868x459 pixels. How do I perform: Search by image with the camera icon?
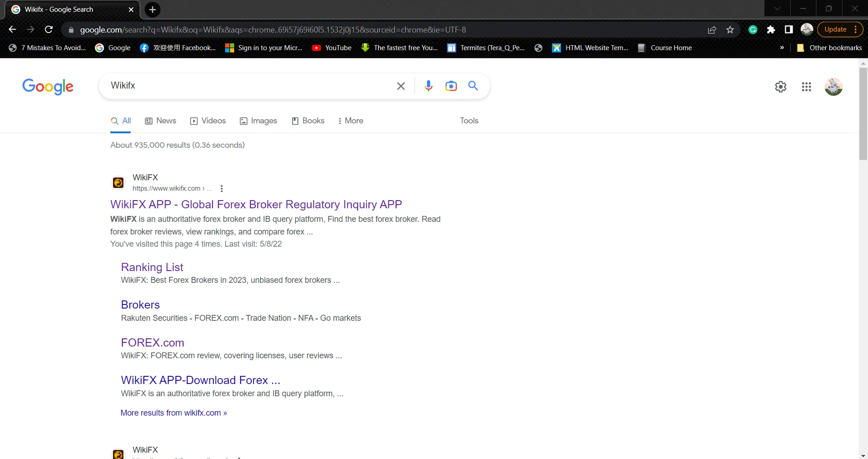[x=451, y=86]
